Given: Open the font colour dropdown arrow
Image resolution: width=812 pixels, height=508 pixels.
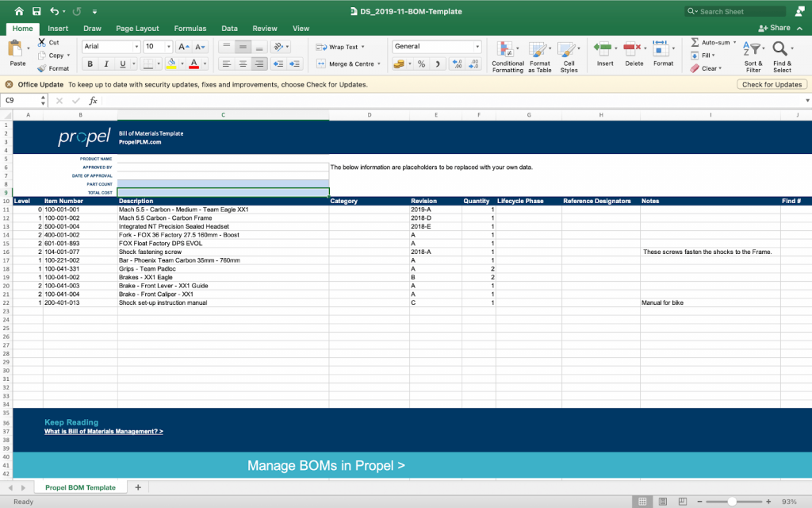Looking at the screenshot, I should tap(205, 63).
